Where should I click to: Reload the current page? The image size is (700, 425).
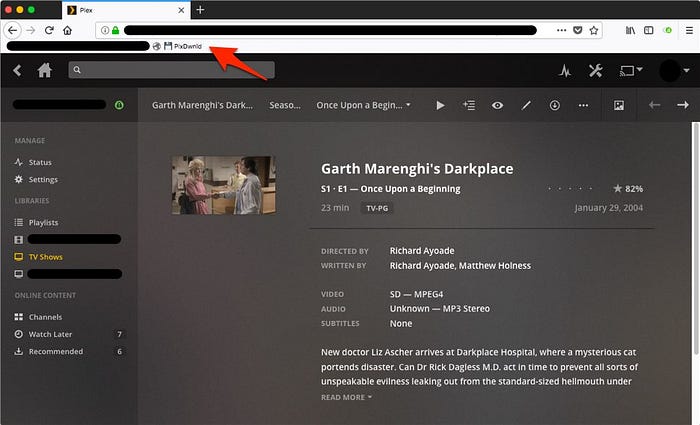[49, 30]
